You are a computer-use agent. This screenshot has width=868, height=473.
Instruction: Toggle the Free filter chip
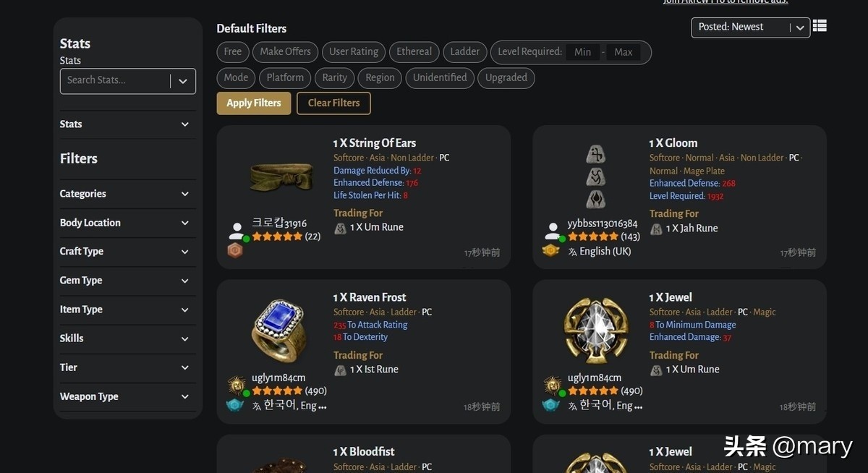pos(233,52)
